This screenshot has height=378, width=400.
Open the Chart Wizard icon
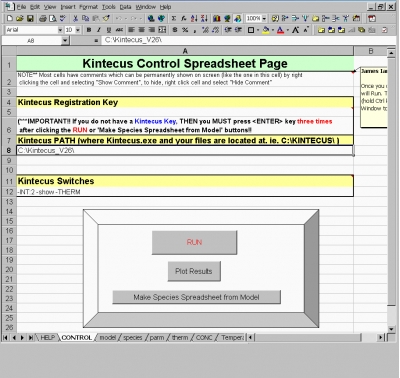point(217,19)
